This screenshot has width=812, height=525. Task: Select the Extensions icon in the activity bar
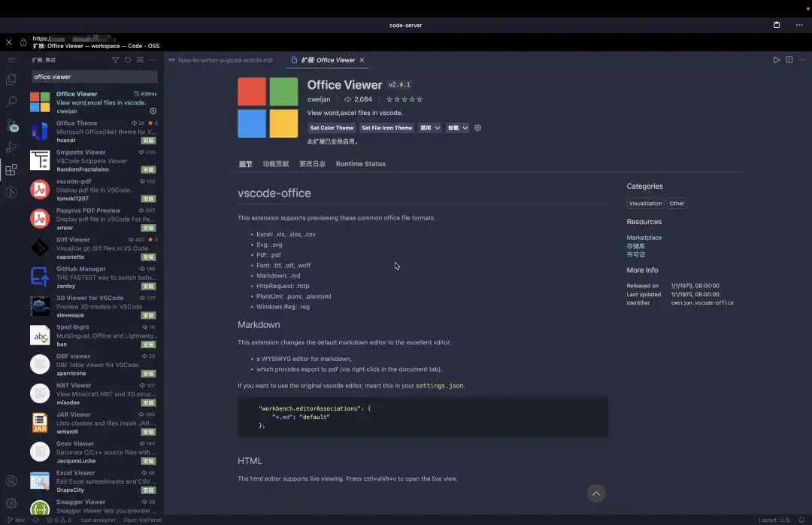click(x=11, y=169)
